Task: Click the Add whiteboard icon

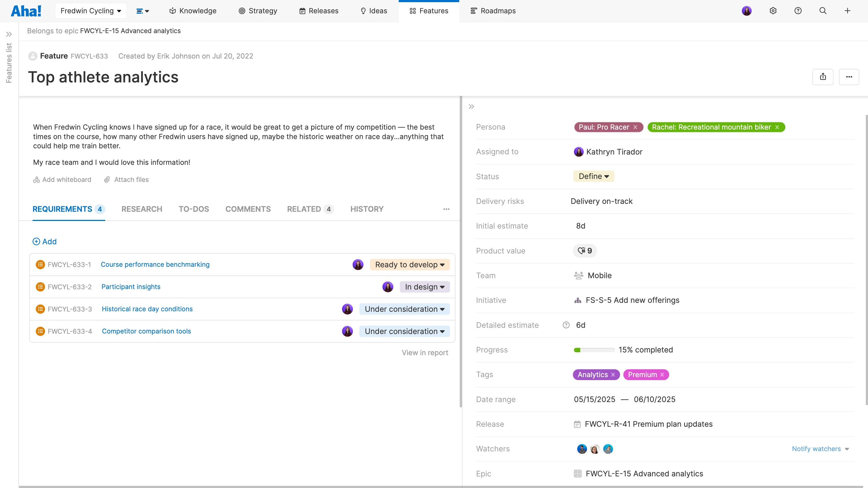Action: point(36,179)
